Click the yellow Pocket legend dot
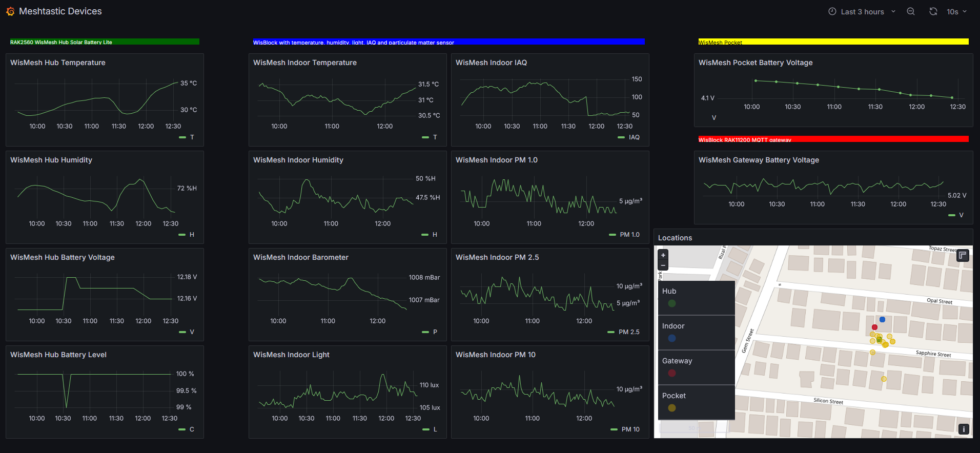The image size is (980, 453). pos(672,408)
